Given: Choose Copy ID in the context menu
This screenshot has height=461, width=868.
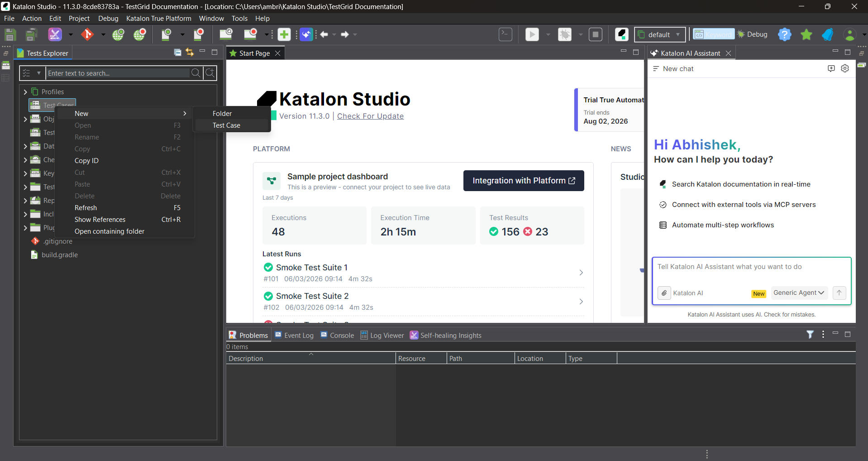Looking at the screenshot, I should 125,161.
